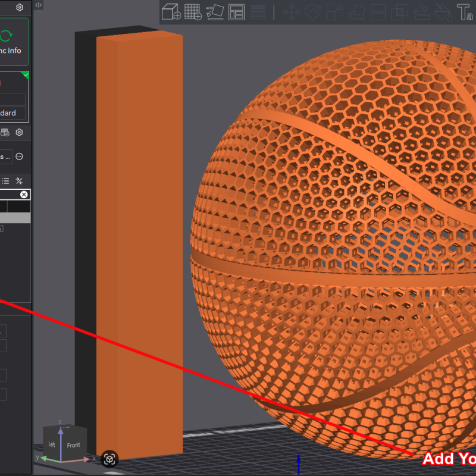Toggle the object list view icon
Image resolution: width=476 pixels, height=476 pixels.
[5, 181]
